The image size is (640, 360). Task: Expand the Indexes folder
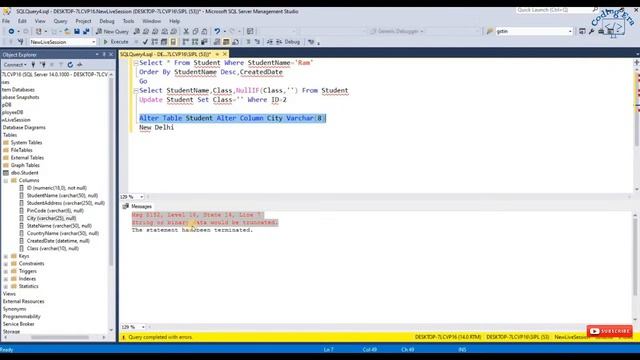6,279
